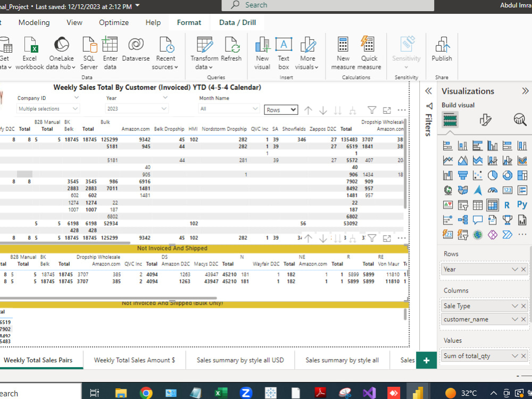Screen dimensions: 532x399
Task: Open the View ribbon tab
Action: point(74,22)
